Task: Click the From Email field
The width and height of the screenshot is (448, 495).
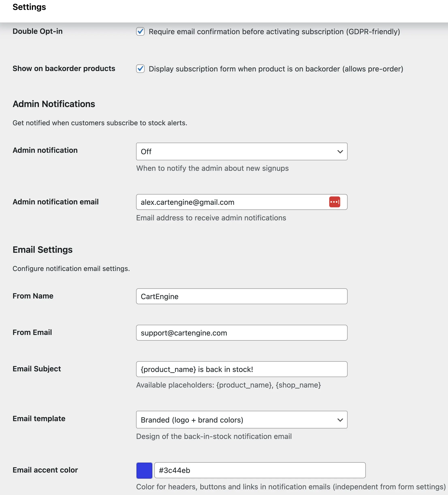Action: pyautogui.click(x=242, y=333)
